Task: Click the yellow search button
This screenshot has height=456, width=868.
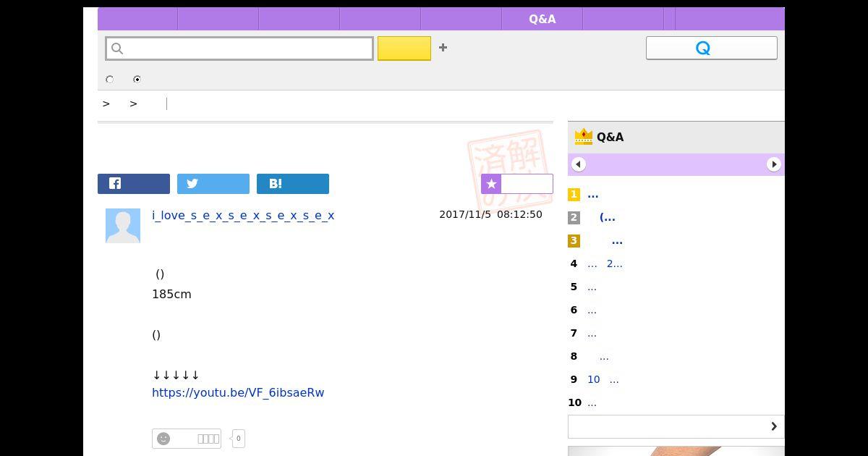Action: pyautogui.click(x=404, y=48)
